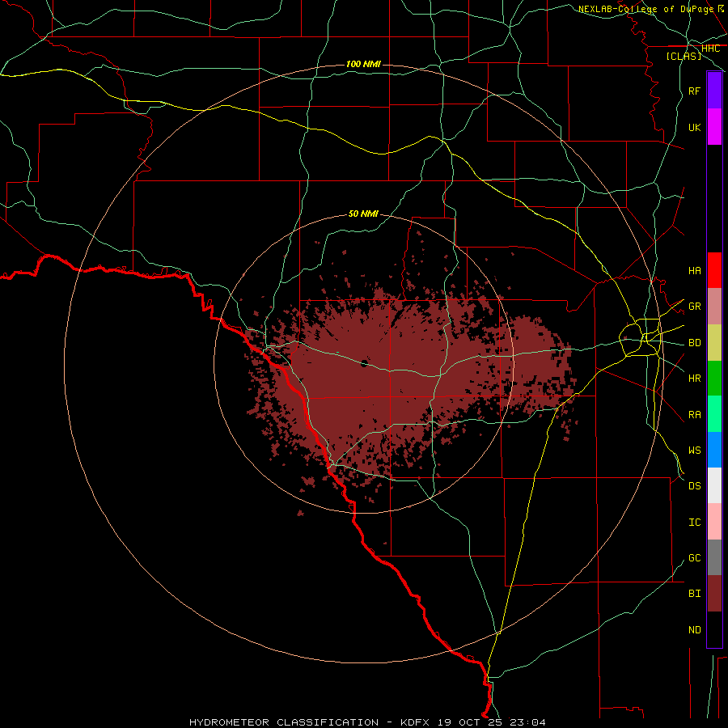Image resolution: width=728 pixels, height=728 pixels.
Task: Click the HHC product label
Action: [710, 49]
